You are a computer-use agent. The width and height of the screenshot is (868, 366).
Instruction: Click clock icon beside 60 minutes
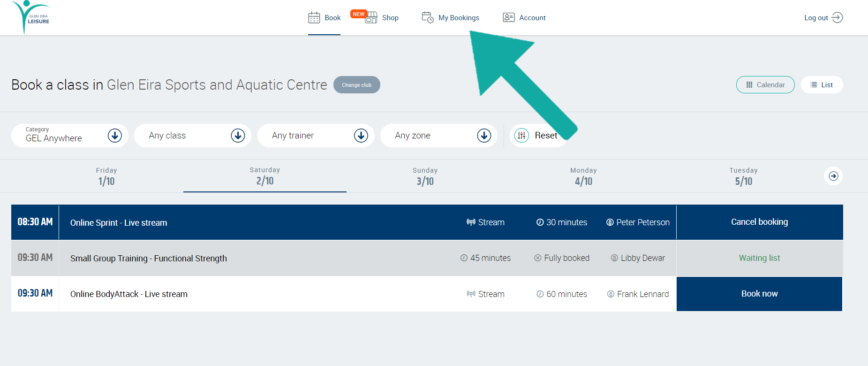[540, 294]
